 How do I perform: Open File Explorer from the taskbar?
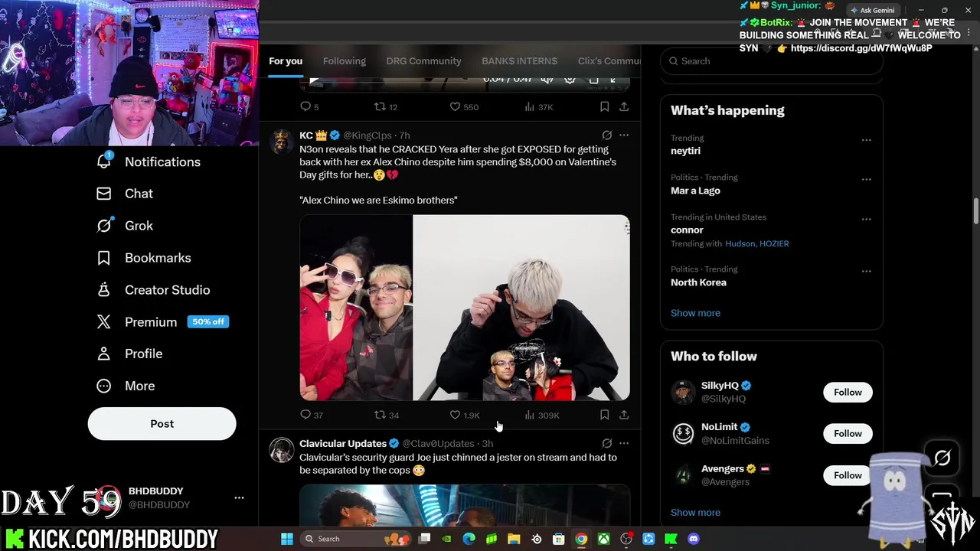click(x=514, y=539)
